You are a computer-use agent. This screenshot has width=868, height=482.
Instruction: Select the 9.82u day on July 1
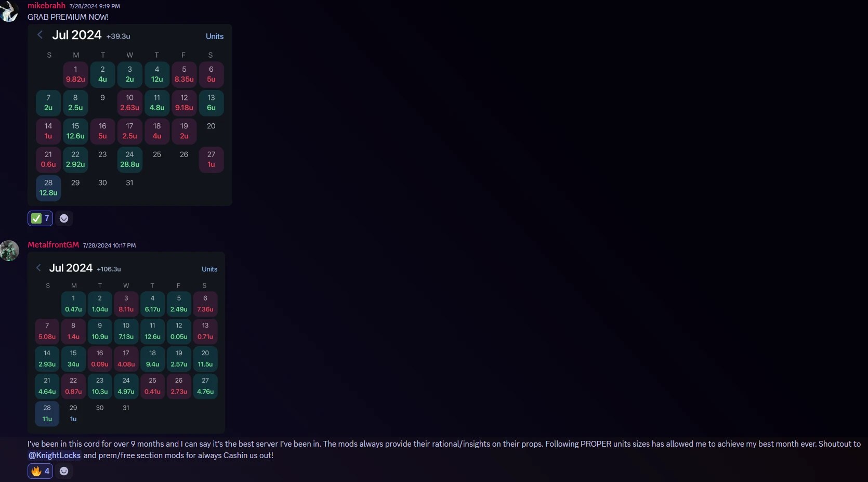pyautogui.click(x=75, y=74)
